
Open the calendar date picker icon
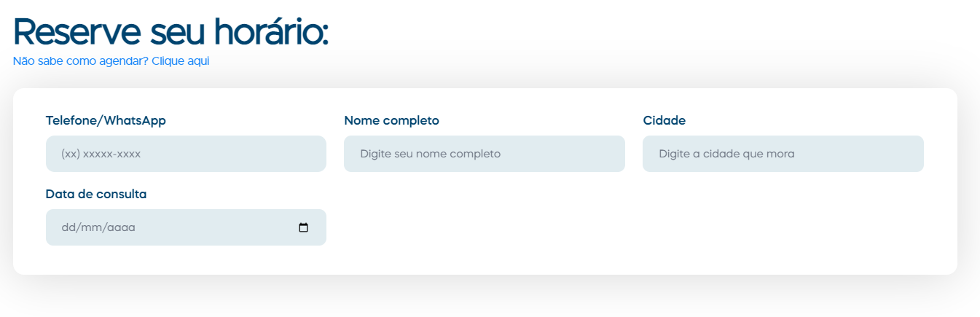[x=304, y=227]
